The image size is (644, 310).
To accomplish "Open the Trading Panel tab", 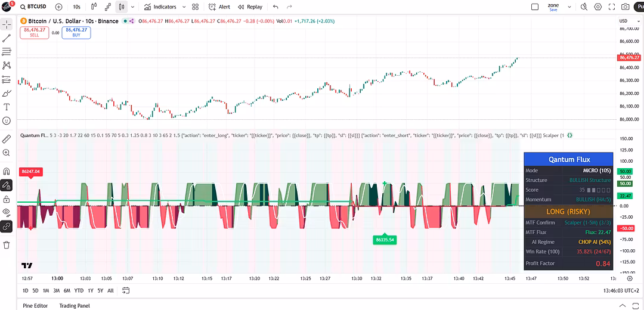I will click(74, 305).
